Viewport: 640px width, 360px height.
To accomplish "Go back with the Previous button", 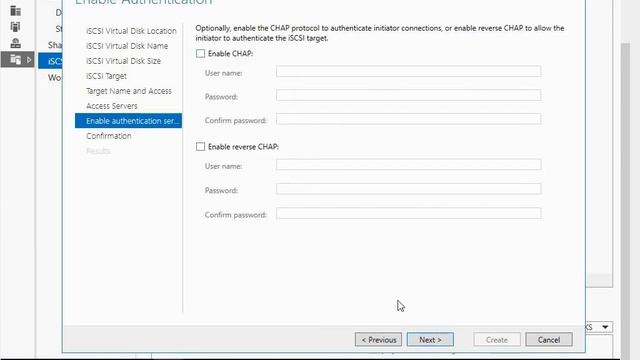I will [378, 340].
